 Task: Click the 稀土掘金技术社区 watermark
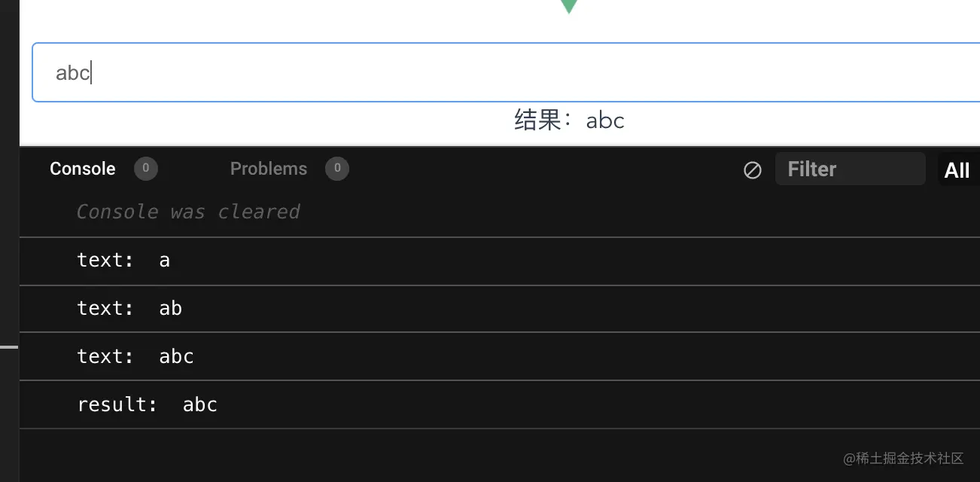(x=903, y=458)
